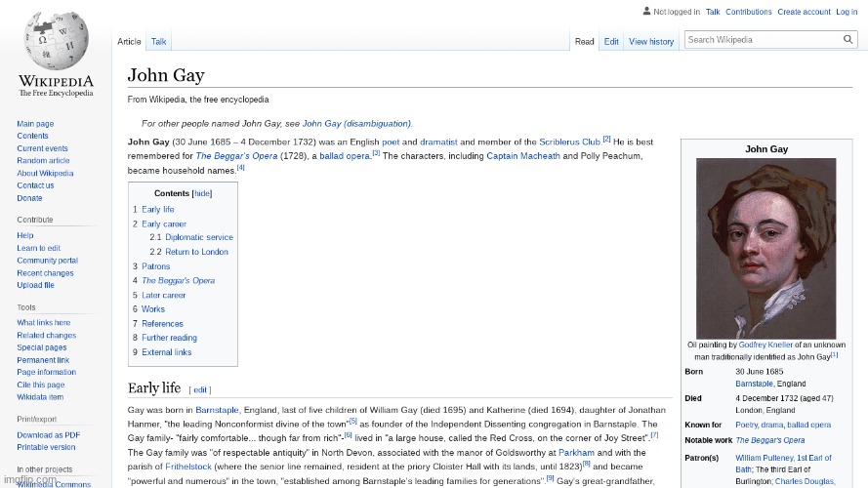Open John Gay portrait image
This screenshot has height=488, width=868.
[x=766, y=249]
